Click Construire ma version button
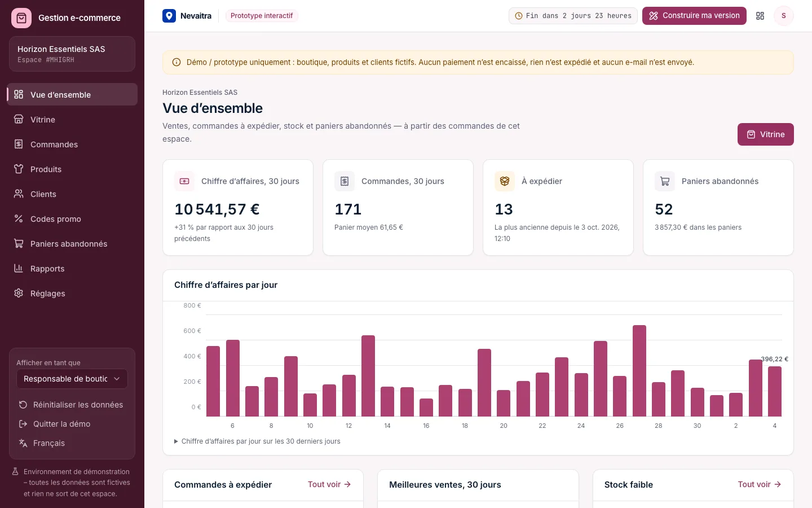 tap(694, 16)
